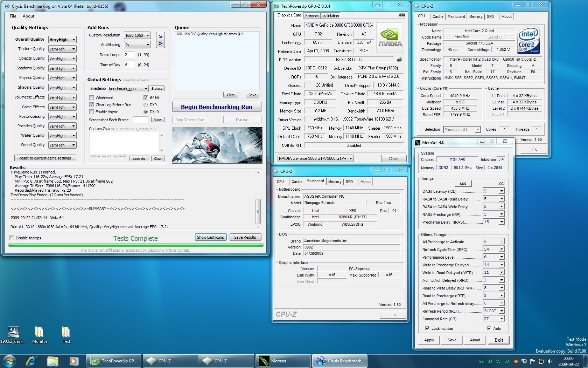Viewport: 588px width, 368px height.
Task: Open the File menu in Crysis Benchmarking
Action: click(13, 16)
